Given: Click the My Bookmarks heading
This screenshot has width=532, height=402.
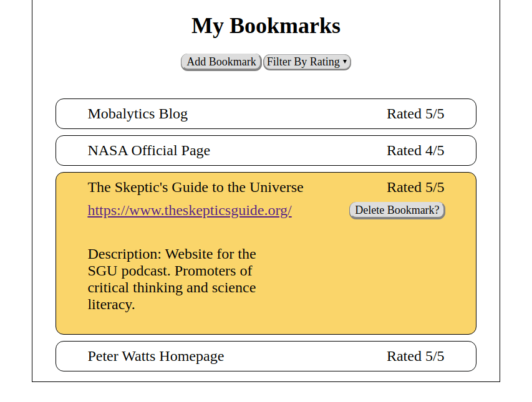Looking at the screenshot, I should [x=266, y=26].
